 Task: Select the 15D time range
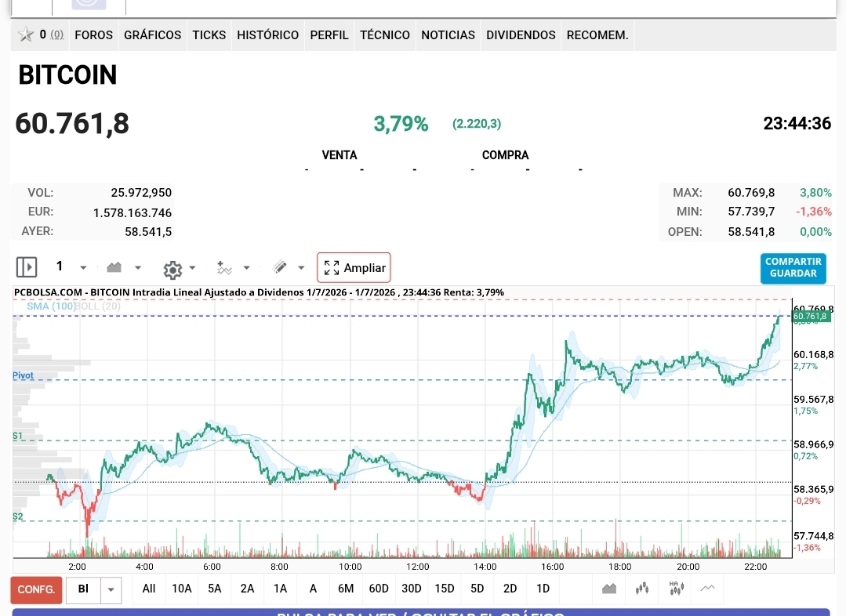coord(445,589)
